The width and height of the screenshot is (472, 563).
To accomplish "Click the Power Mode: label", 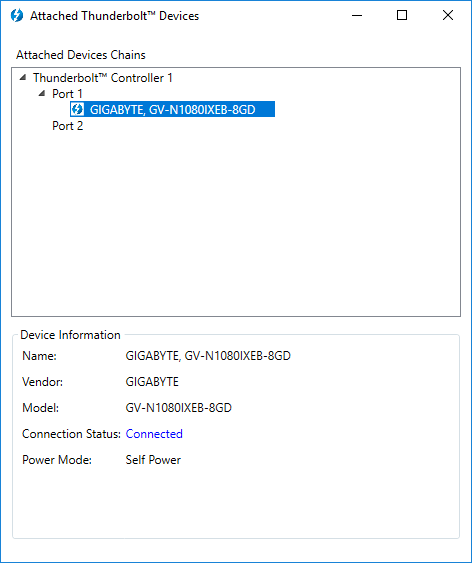I will pyautogui.click(x=57, y=460).
